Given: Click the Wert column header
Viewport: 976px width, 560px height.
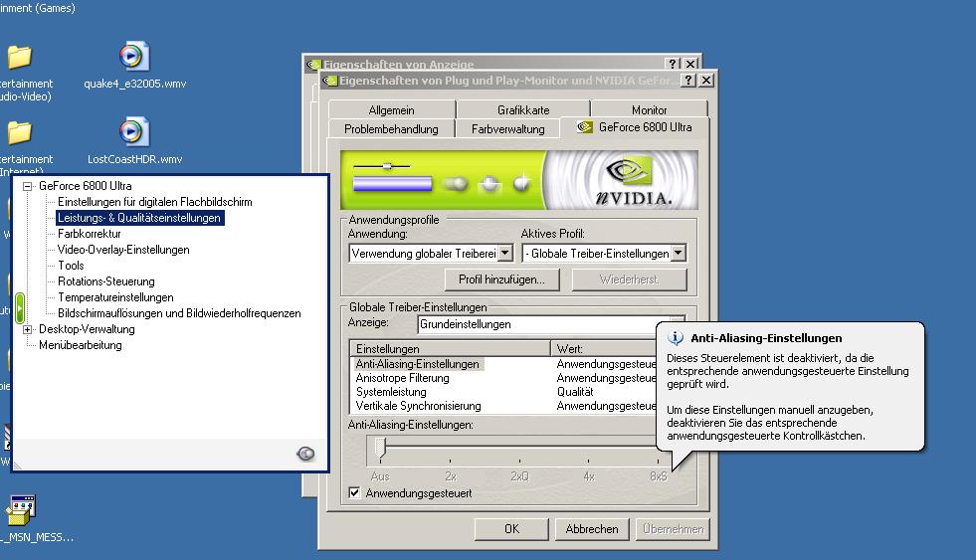Looking at the screenshot, I should (604, 349).
